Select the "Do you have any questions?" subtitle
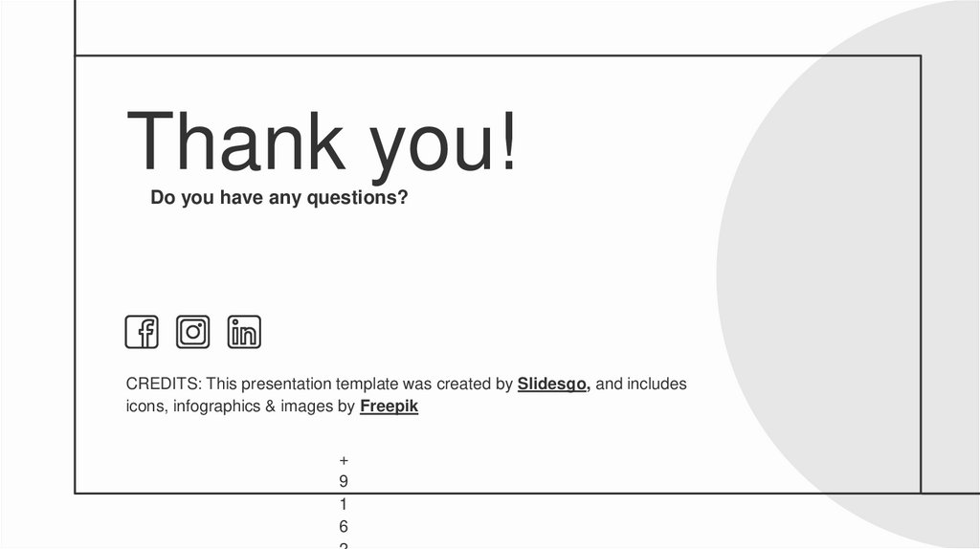The width and height of the screenshot is (980, 549). pos(279,198)
